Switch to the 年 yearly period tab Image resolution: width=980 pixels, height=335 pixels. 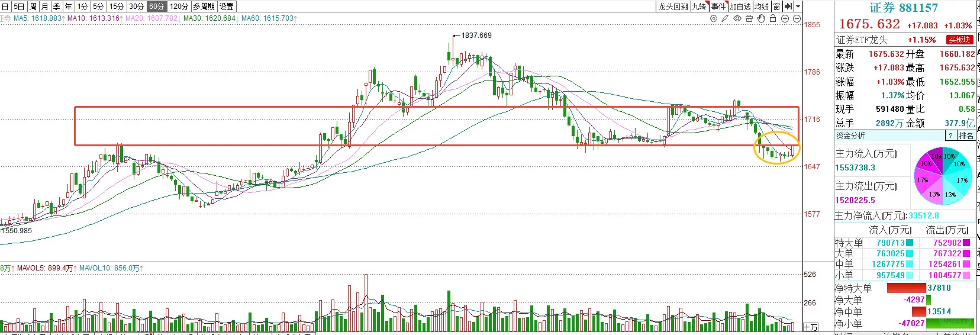point(69,7)
